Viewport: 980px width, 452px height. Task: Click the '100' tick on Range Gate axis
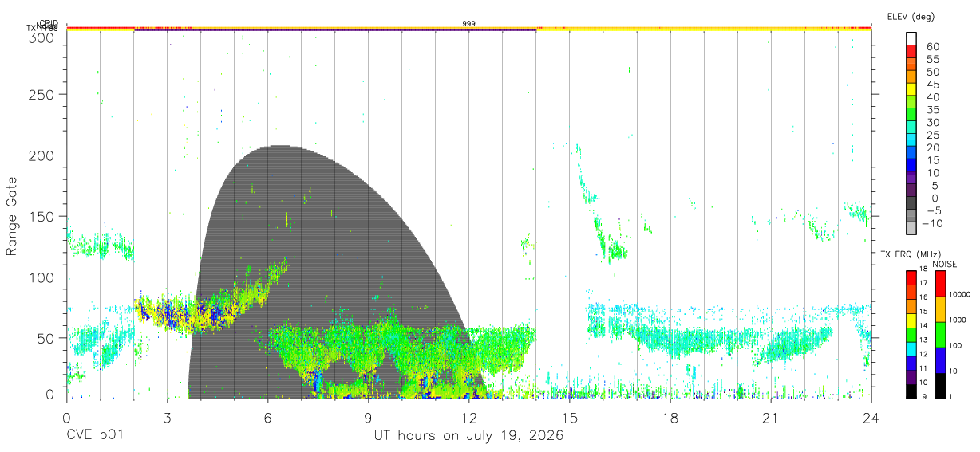tap(41, 277)
